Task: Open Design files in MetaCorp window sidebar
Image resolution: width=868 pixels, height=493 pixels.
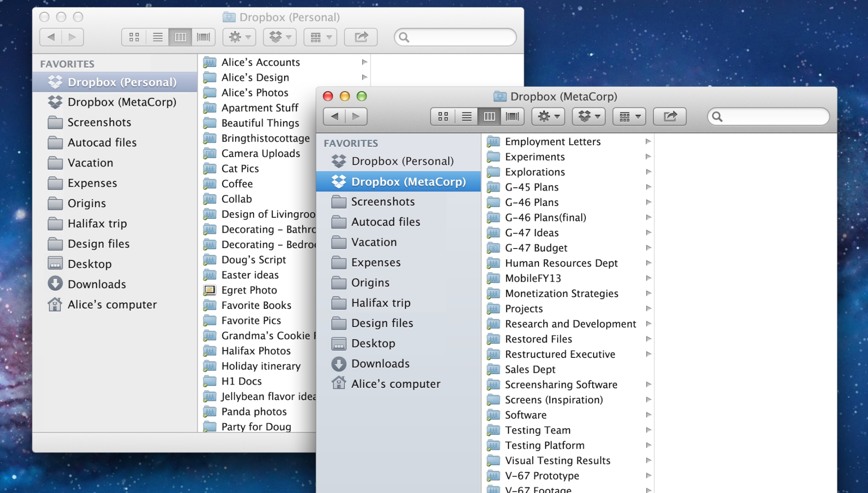Action: [398, 323]
